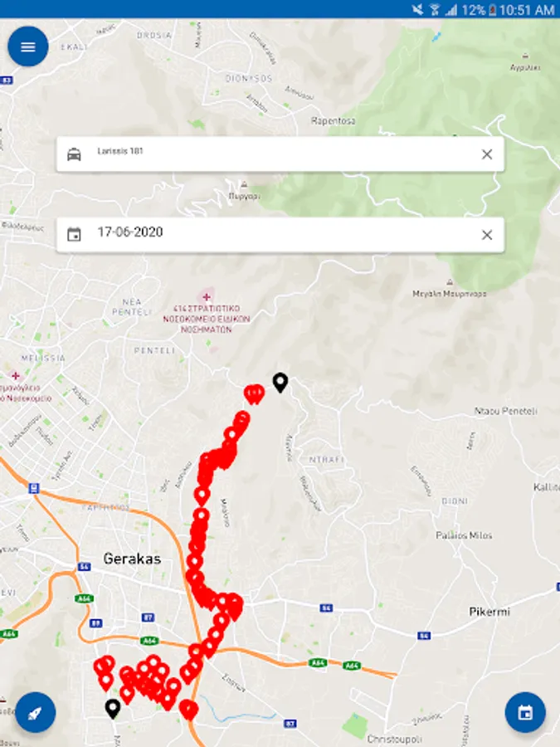Screen dimensions: 560x747
Task: Click the Ntaou Penteli map label
Action: coord(506,411)
